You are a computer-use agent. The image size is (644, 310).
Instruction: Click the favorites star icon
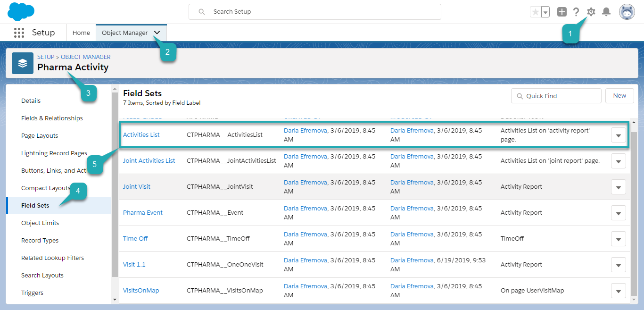click(535, 12)
